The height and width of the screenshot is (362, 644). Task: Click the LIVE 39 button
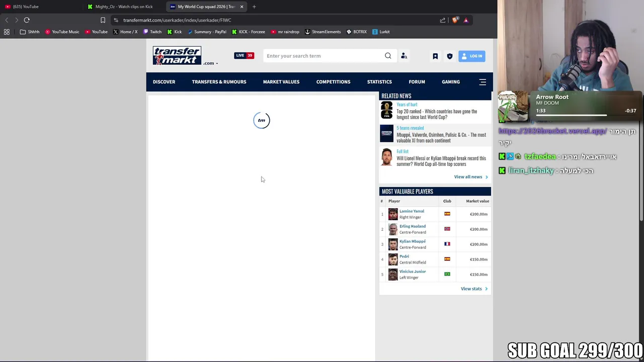pyautogui.click(x=244, y=55)
